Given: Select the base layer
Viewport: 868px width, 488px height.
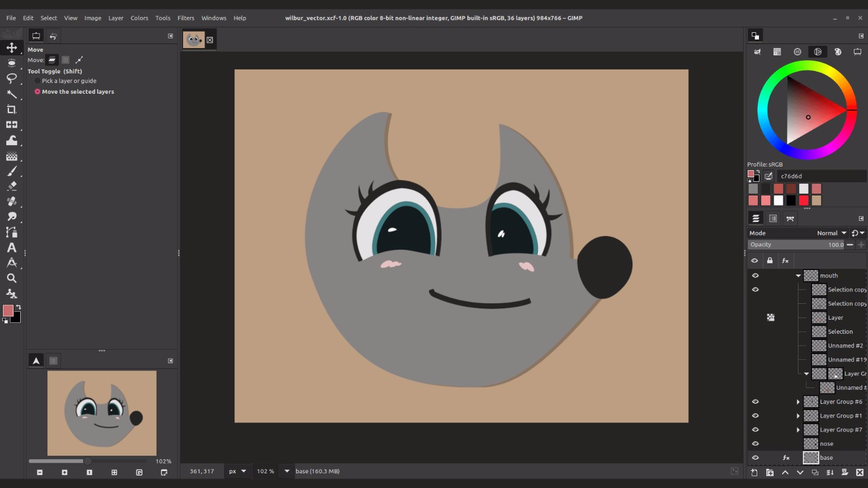Looking at the screenshot, I should click(x=826, y=457).
